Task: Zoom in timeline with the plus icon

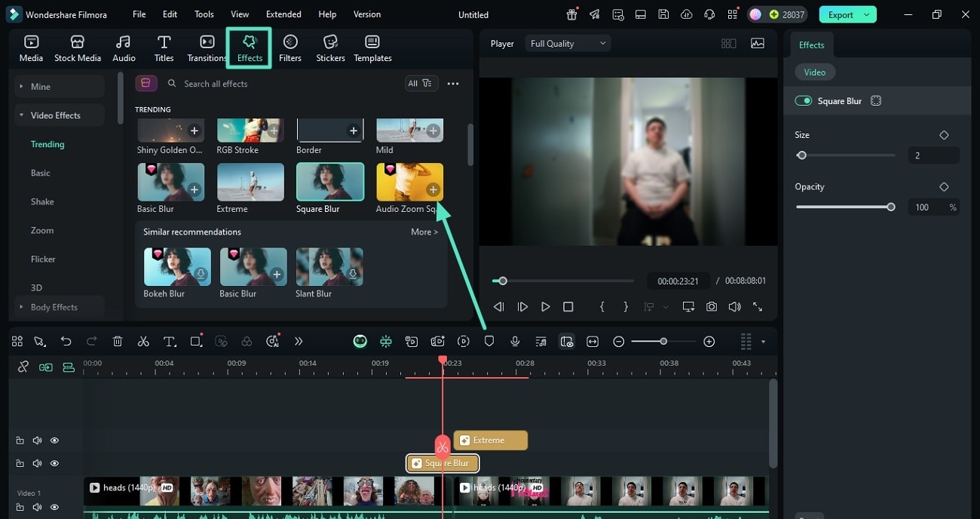Action: (x=709, y=342)
